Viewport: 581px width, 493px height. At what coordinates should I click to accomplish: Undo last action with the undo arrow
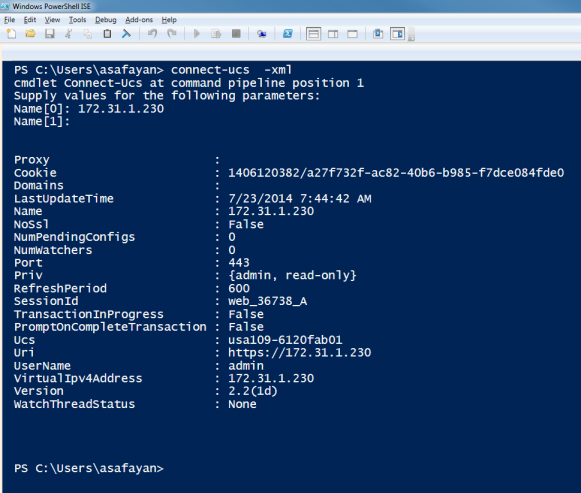[152, 34]
